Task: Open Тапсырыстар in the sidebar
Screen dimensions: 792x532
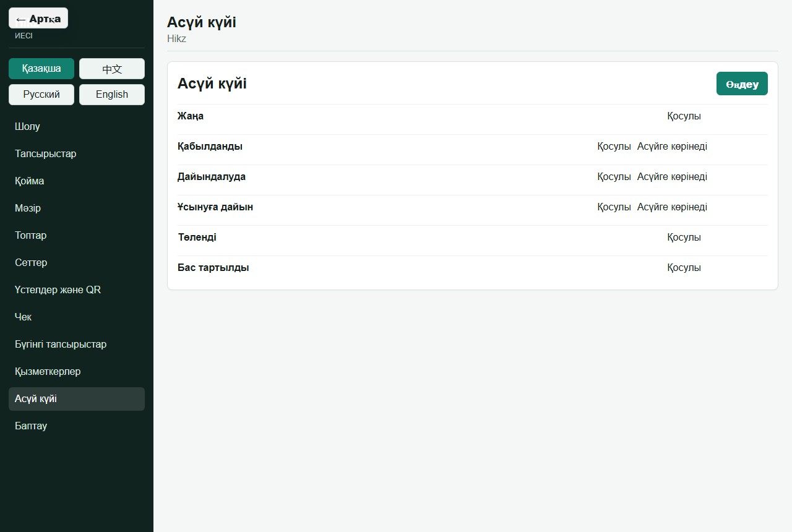Action: [x=77, y=154]
